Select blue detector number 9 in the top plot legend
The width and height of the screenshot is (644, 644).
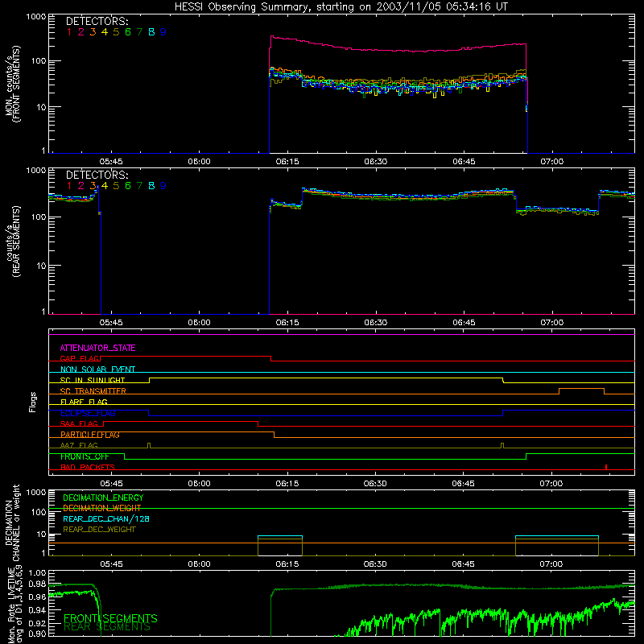pyautogui.click(x=163, y=32)
